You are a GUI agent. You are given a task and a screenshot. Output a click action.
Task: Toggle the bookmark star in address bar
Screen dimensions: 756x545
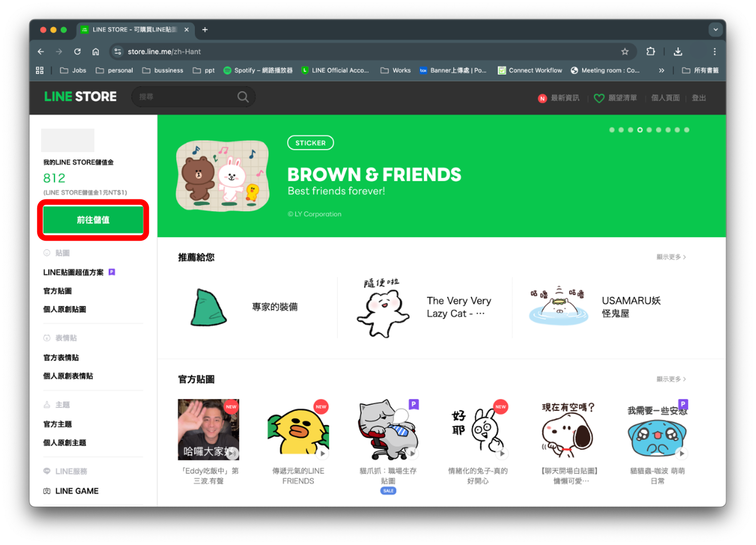pyautogui.click(x=625, y=51)
